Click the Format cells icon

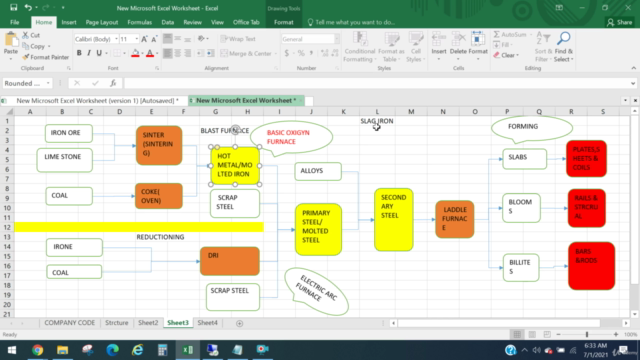[x=478, y=39]
